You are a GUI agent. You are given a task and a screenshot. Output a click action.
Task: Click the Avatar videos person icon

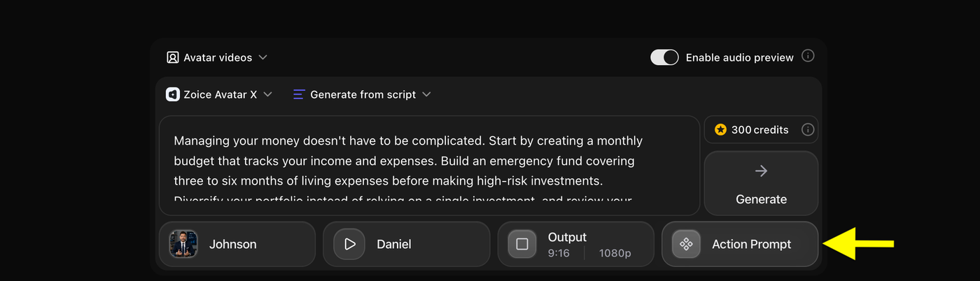(172, 57)
